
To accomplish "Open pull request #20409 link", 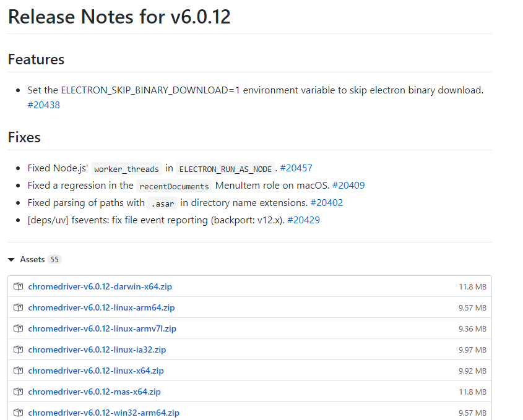I will point(348,186).
